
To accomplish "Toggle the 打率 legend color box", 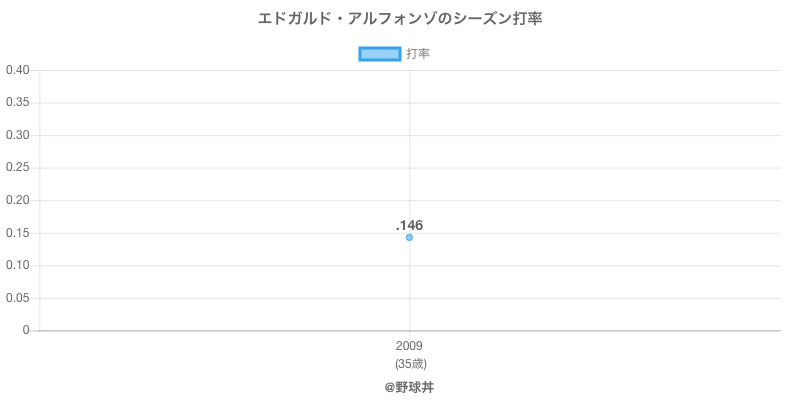I will pyautogui.click(x=380, y=54).
